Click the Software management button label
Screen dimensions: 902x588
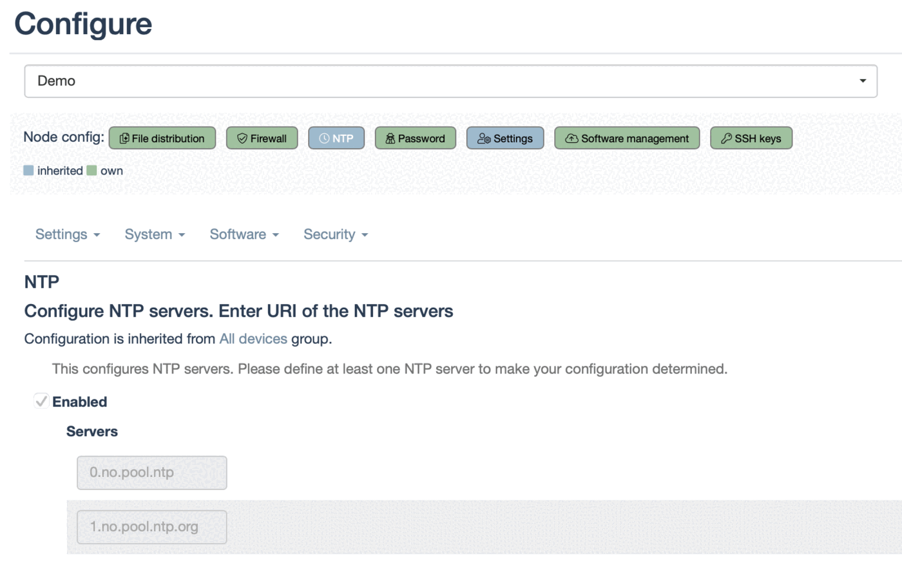[635, 138]
